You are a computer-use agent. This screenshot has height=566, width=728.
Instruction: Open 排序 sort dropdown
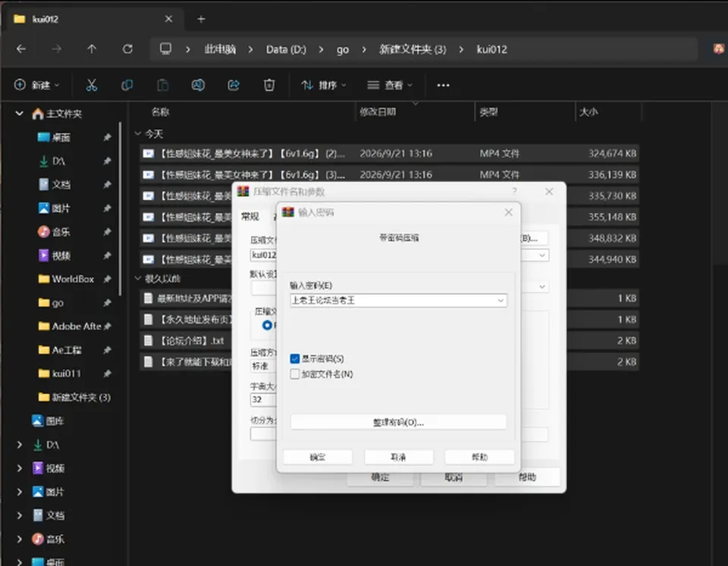point(324,86)
